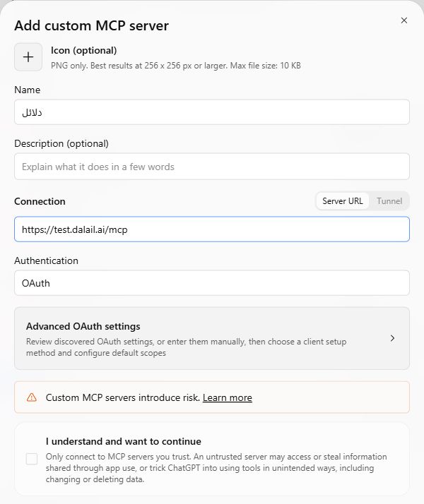Focus the Name input field
Screen dimensions: 424x504
tap(212, 112)
